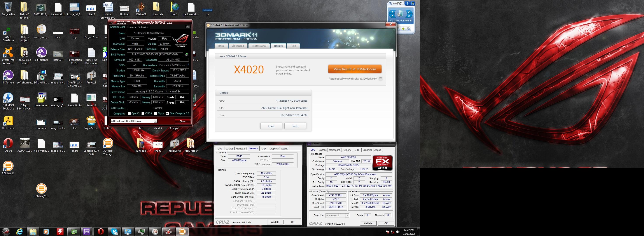Click OK in the right CPU-Z processor window
644x236 pixels.
[386, 223]
